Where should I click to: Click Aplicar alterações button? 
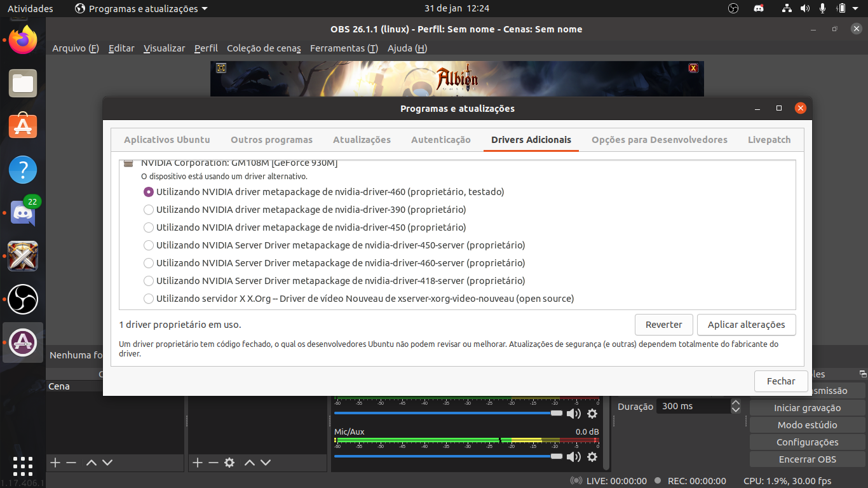747,325
